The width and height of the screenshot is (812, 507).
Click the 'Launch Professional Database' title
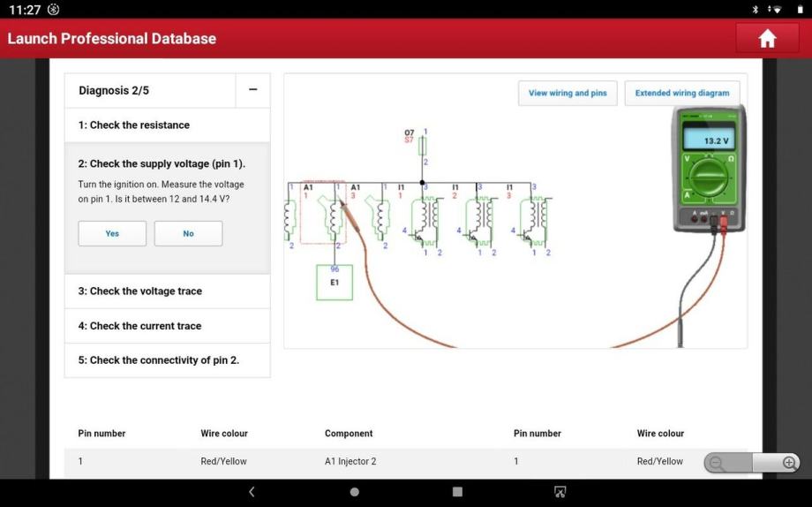click(112, 38)
